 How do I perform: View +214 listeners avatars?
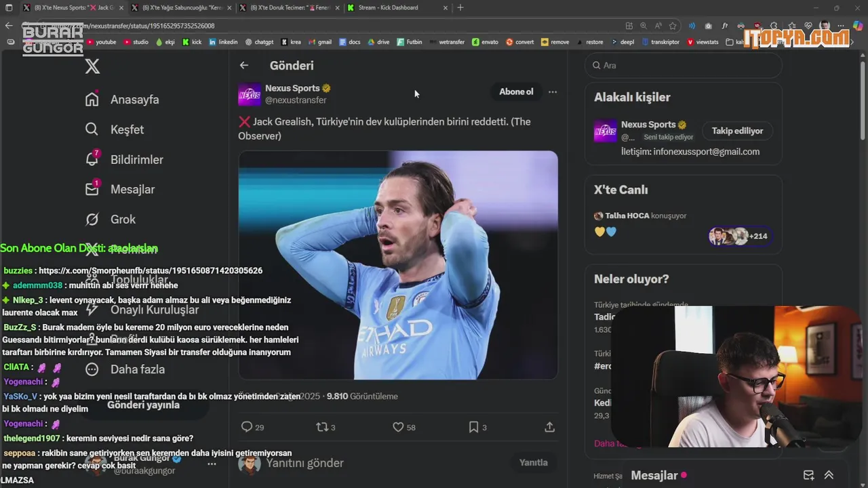[740, 236]
